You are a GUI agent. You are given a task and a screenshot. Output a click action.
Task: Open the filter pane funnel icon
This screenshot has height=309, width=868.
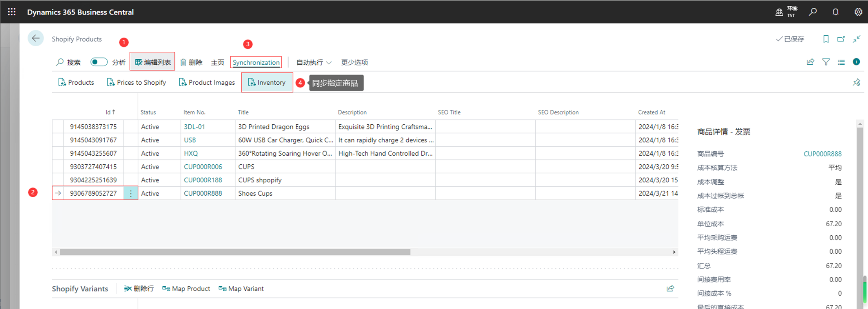(826, 62)
